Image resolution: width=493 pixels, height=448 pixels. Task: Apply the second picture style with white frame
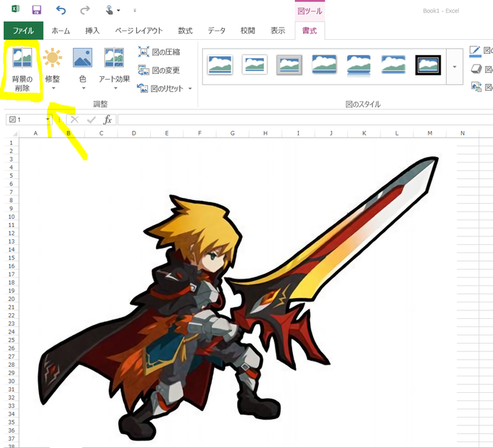click(x=254, y=65)
